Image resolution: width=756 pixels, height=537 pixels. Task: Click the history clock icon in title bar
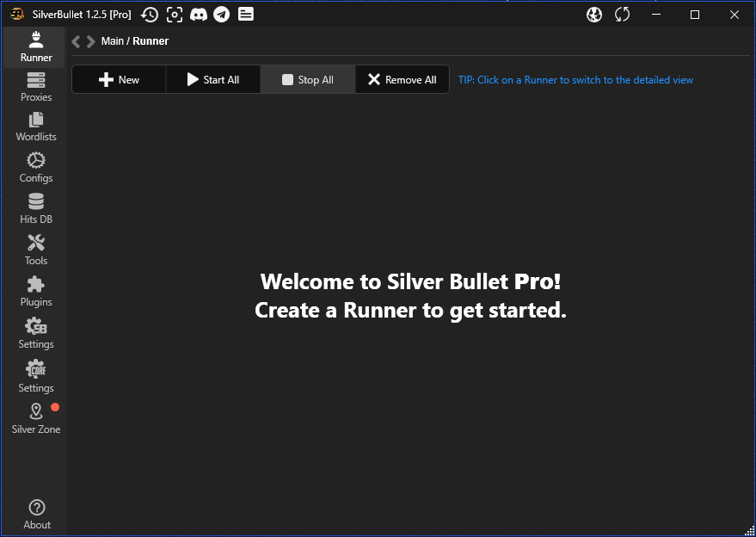150,15
